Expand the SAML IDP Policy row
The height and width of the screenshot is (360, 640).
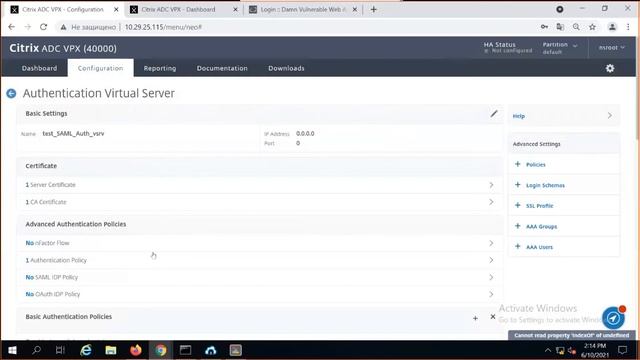click(x=259, y=277)
